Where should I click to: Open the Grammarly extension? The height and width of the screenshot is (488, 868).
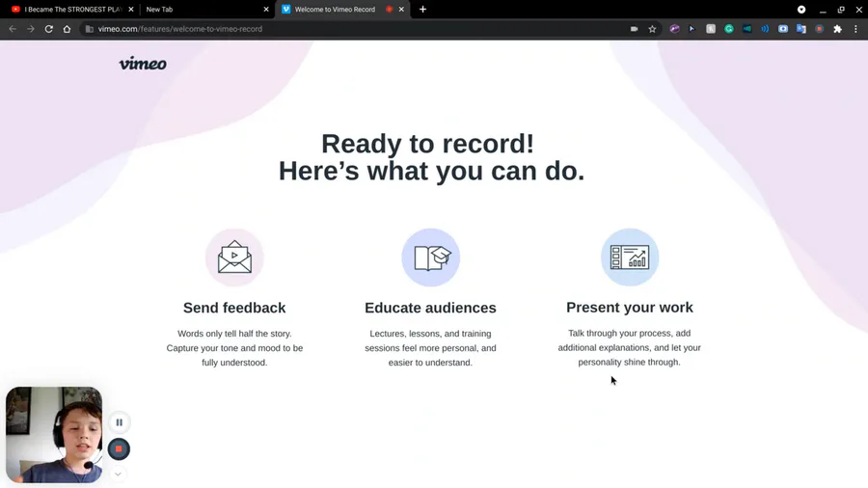729,29
